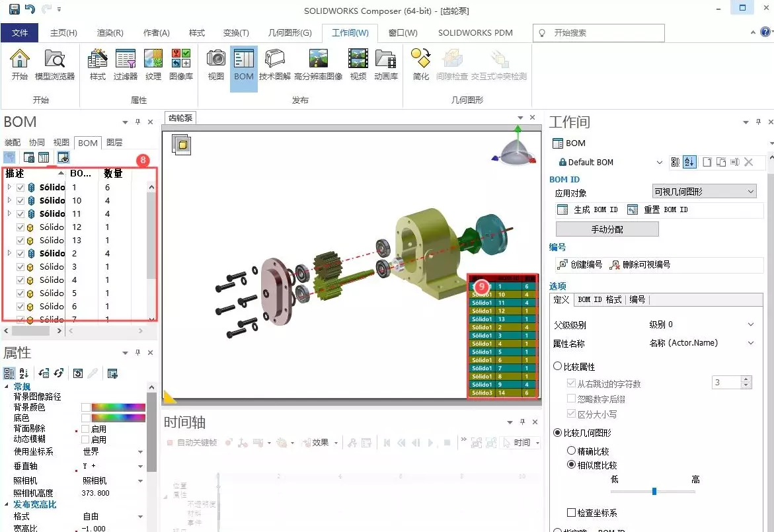Open the 技术图解 tool in the ribbon

pyautogui.click(x=274, y=65)
